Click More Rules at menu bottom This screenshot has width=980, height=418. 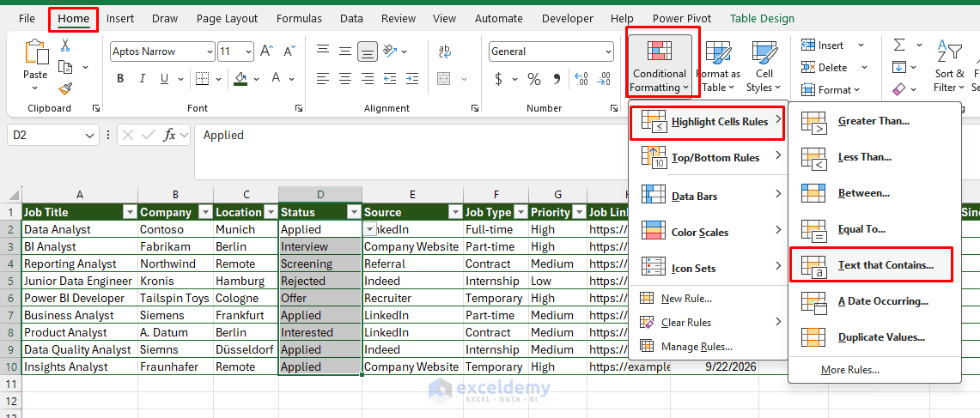[850, 370]
